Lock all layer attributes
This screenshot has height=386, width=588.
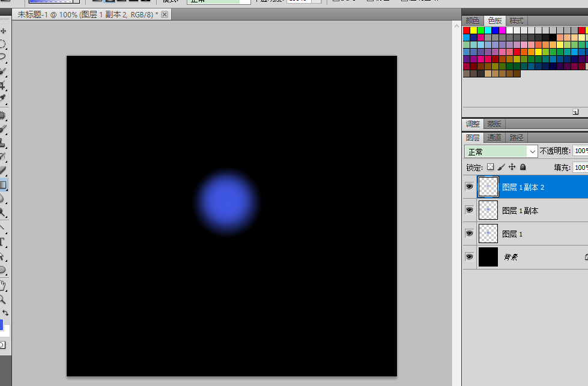tap(523, 167)
